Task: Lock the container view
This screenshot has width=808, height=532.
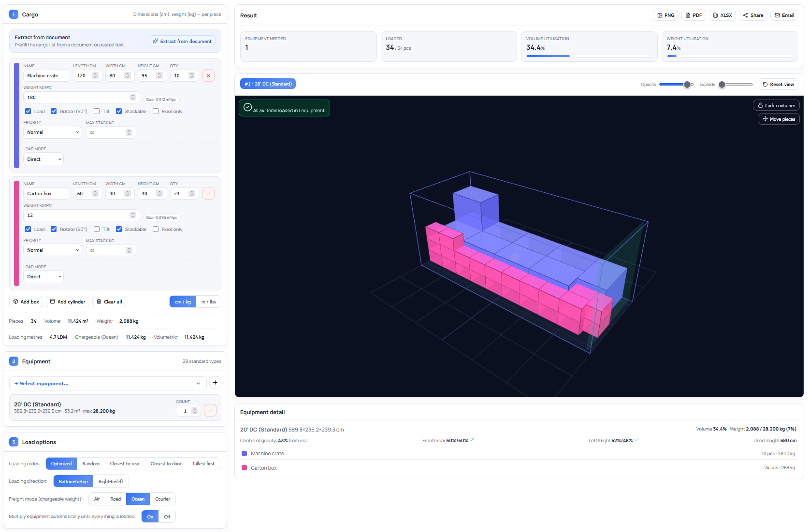Action: (776, 105)
